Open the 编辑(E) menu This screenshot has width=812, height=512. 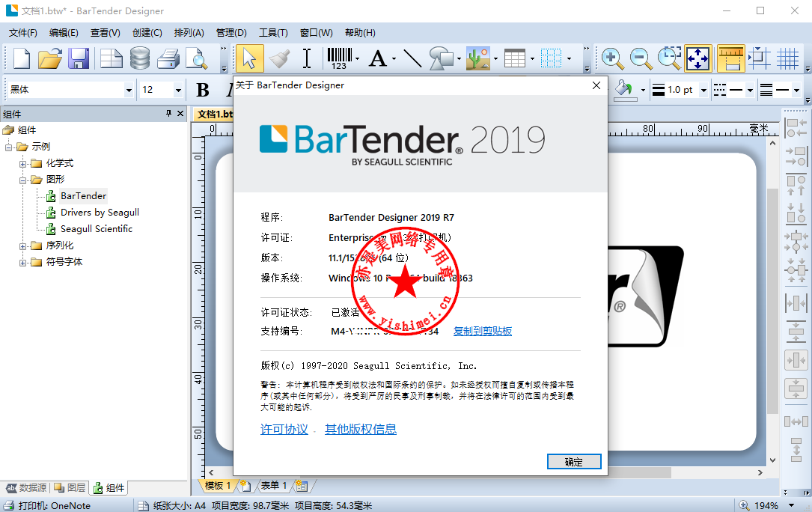click(64, 33)
